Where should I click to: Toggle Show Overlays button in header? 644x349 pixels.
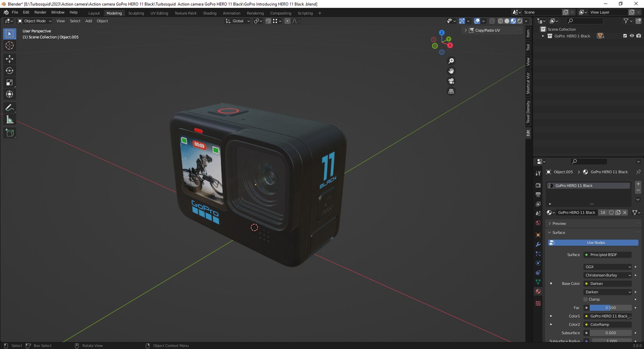point(477,21)
